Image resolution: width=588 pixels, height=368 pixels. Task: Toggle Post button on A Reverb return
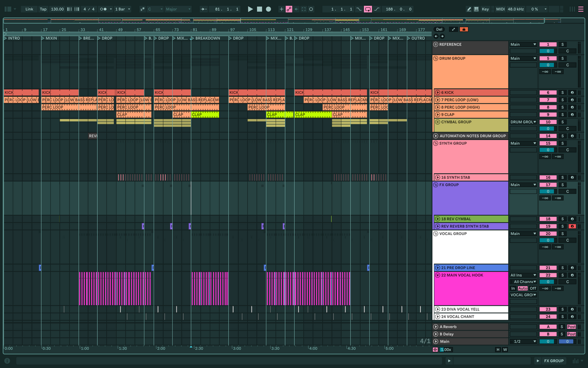tap(571, 327)
